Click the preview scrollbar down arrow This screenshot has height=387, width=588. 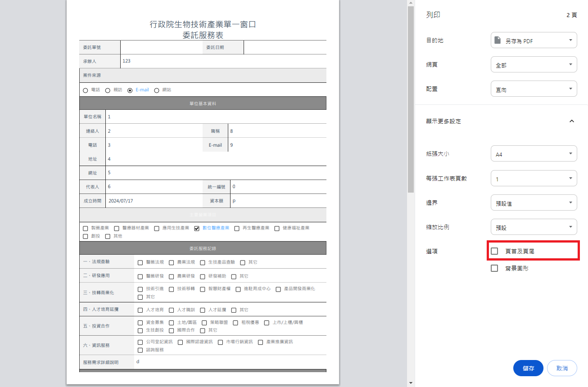pyautogui.click(x=411, y=383)
